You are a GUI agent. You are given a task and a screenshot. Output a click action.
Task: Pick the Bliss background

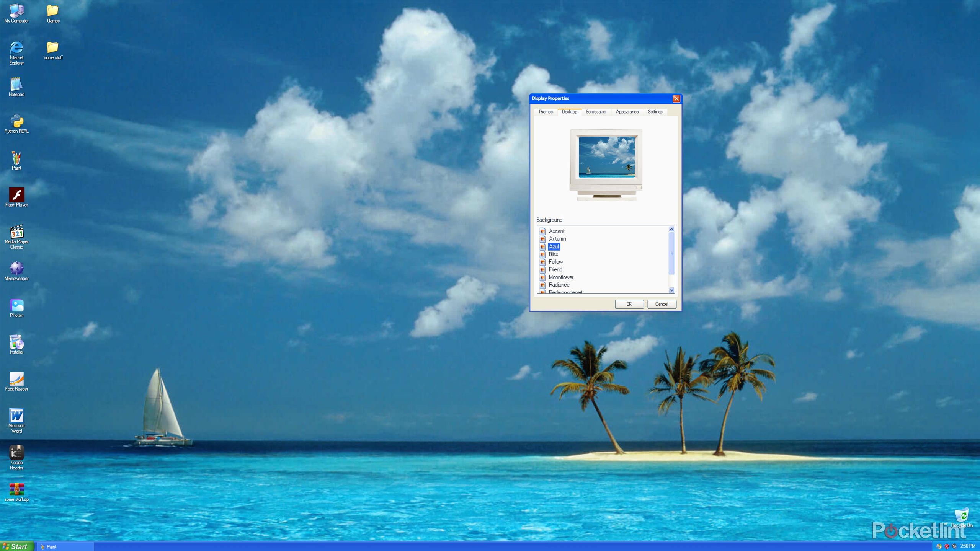tap(553, 254)
